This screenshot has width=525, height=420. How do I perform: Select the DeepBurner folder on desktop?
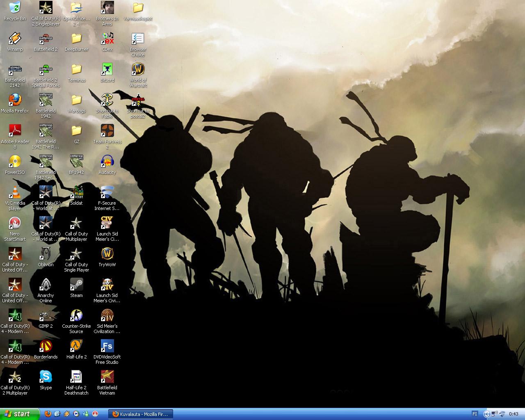pos(76,39)
